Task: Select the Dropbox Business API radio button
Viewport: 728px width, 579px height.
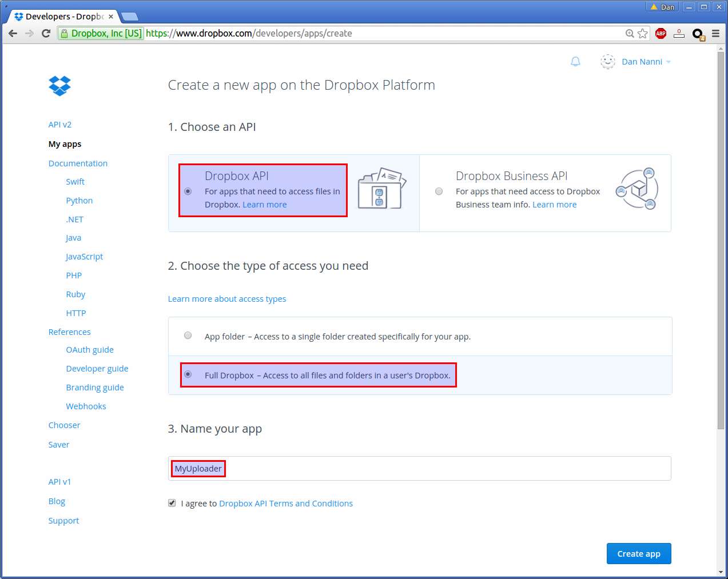Action: 439,191
